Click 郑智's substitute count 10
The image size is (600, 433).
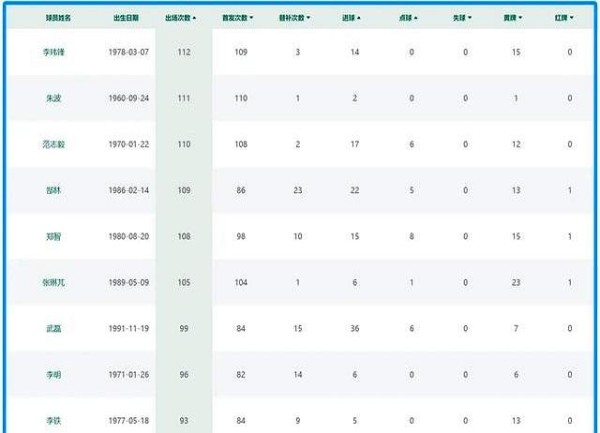point(298,236)
